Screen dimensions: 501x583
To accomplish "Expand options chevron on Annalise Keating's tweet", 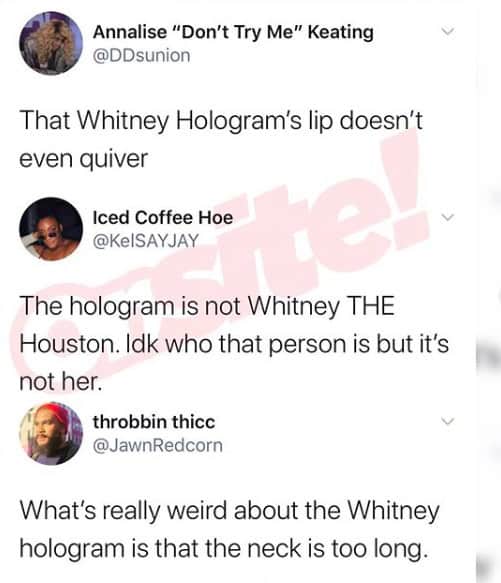I will [x=448, y=31].
